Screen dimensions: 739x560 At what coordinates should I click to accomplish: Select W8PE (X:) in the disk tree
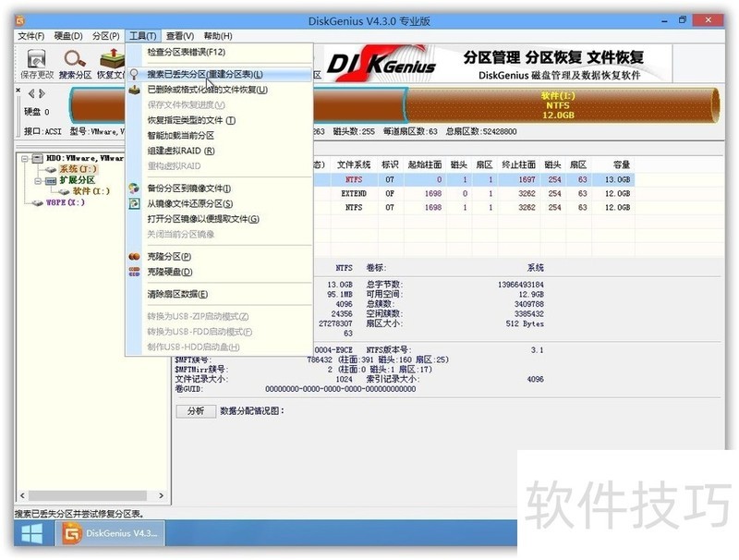coord(66,202)
